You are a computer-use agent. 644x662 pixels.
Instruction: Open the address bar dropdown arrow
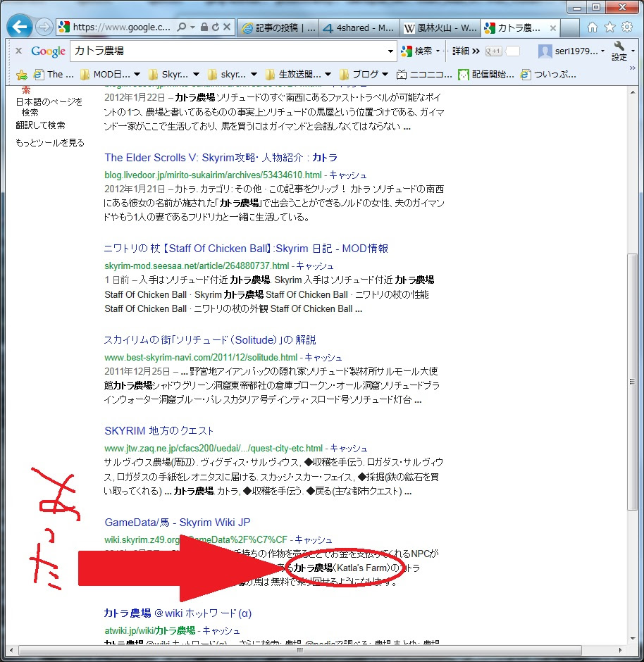(x=192, y=27)
